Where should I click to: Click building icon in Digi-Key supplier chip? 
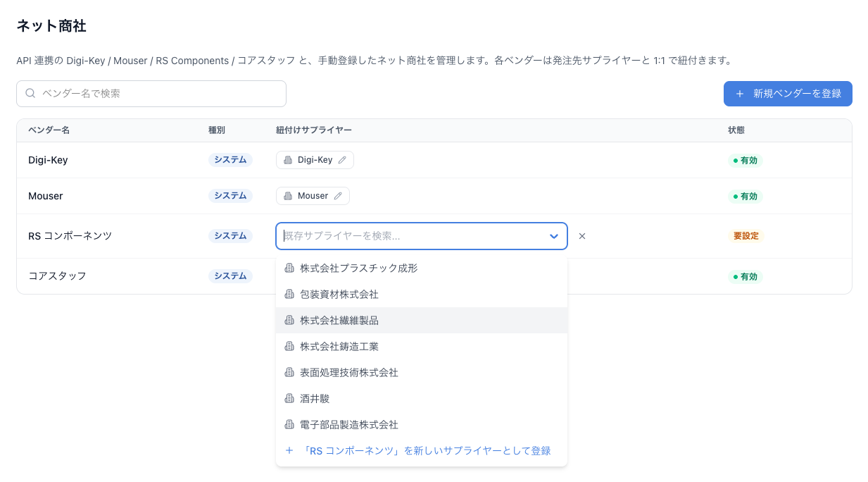[x=288, y=160]
